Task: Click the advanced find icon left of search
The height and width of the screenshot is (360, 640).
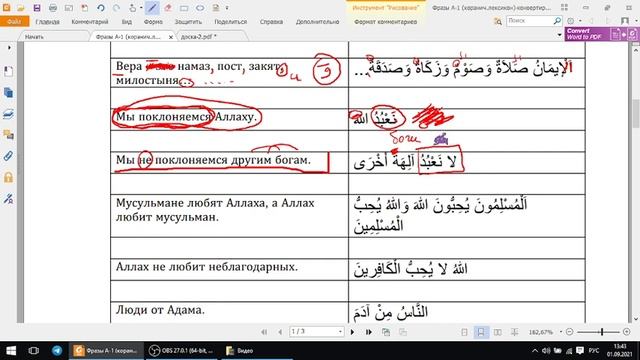Action: pyautogui.click(x=498, y=21)
